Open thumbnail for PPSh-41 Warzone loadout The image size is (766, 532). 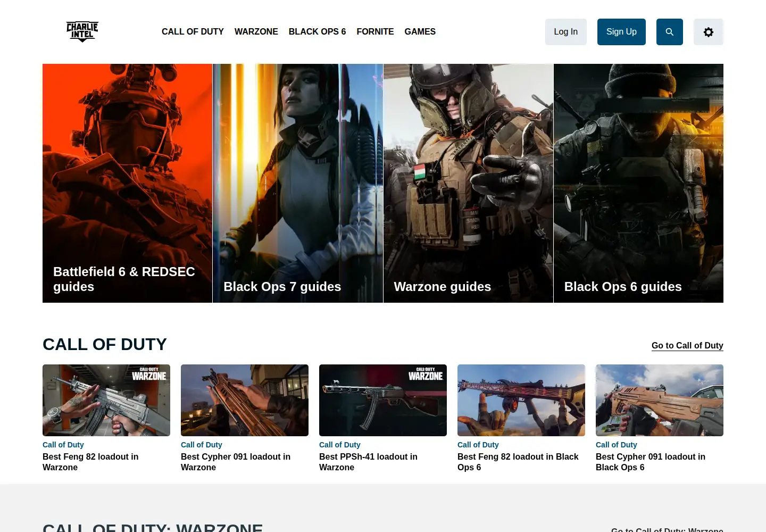pos(383,400)
